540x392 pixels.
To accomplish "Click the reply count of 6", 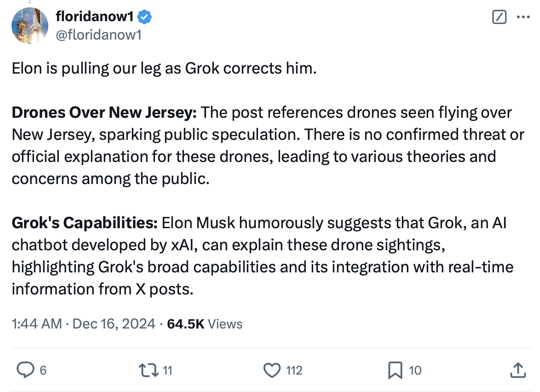I will coord(43,370).
